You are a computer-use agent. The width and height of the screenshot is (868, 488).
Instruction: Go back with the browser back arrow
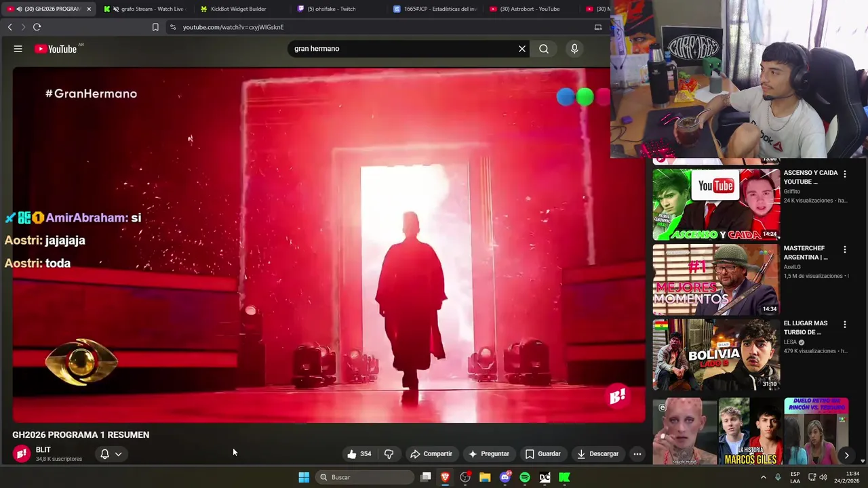9,27
